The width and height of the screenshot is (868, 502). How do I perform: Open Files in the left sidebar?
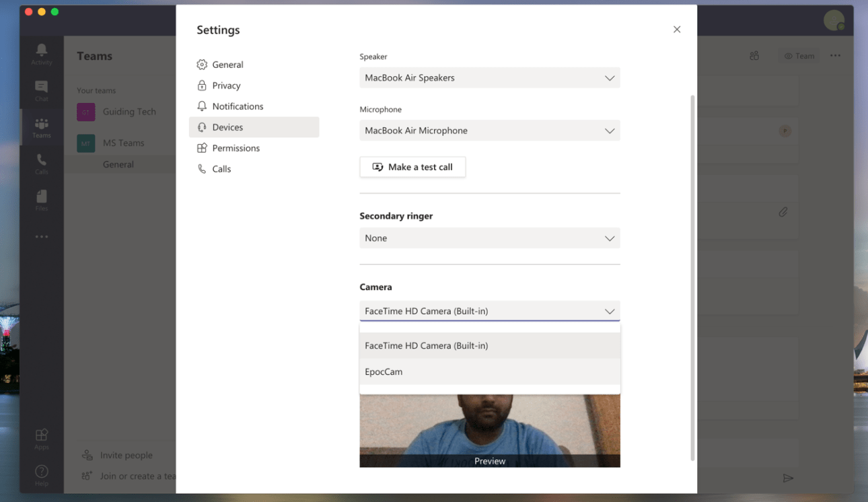pos(41,200)
